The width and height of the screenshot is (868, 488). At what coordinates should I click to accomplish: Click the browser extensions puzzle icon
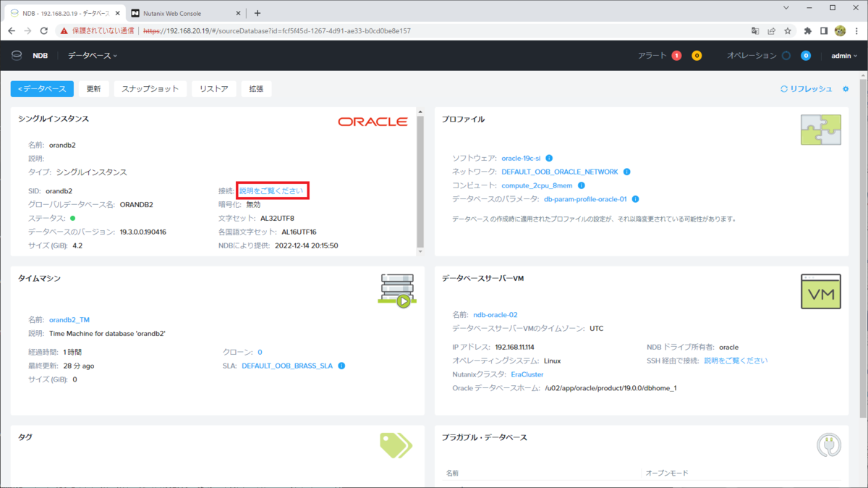click(808, 31)
